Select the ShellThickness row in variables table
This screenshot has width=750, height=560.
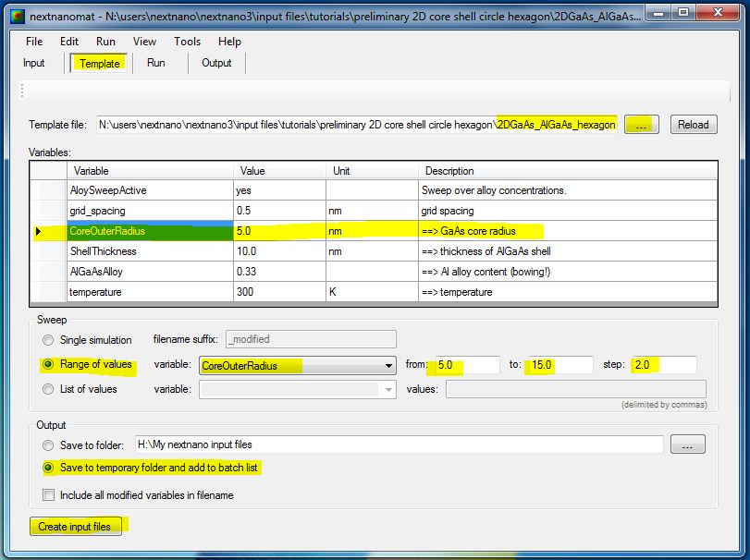[x=103, y=251]
